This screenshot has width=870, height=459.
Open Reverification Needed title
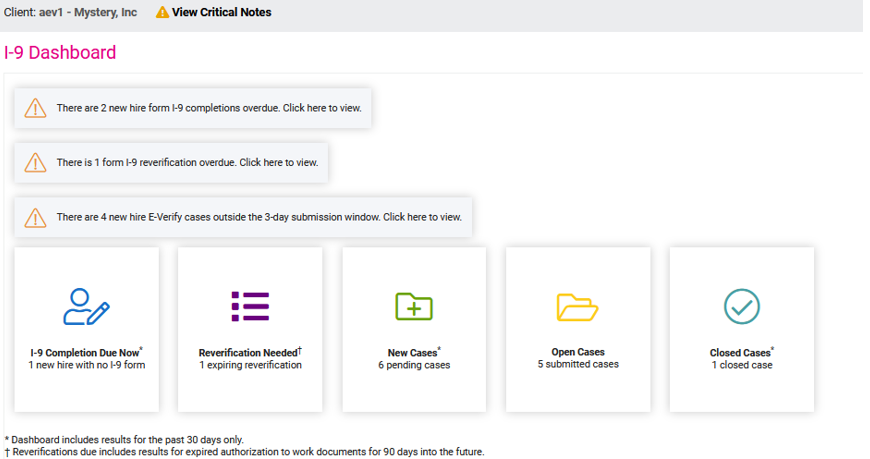pos(250,352)
